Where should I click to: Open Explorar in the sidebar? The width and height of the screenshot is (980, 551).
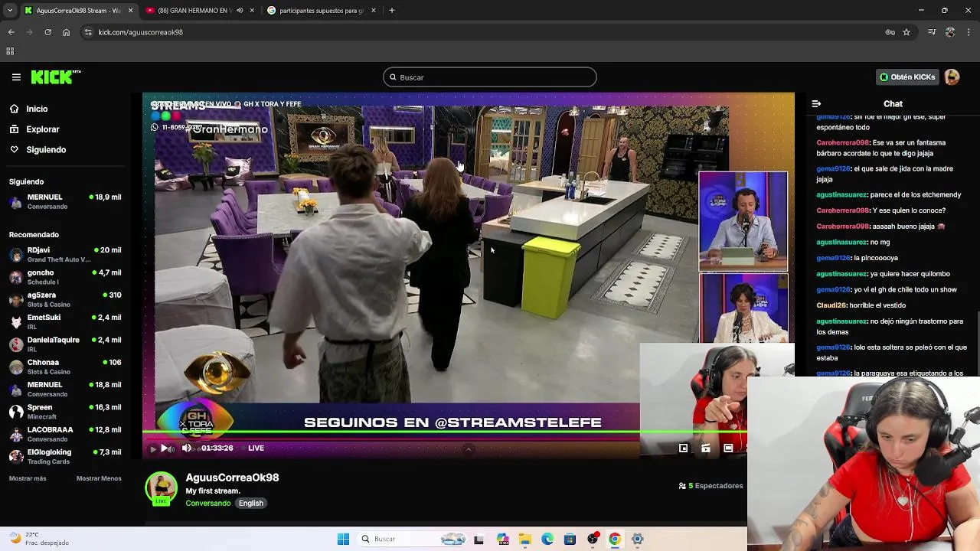click(43, 129)
